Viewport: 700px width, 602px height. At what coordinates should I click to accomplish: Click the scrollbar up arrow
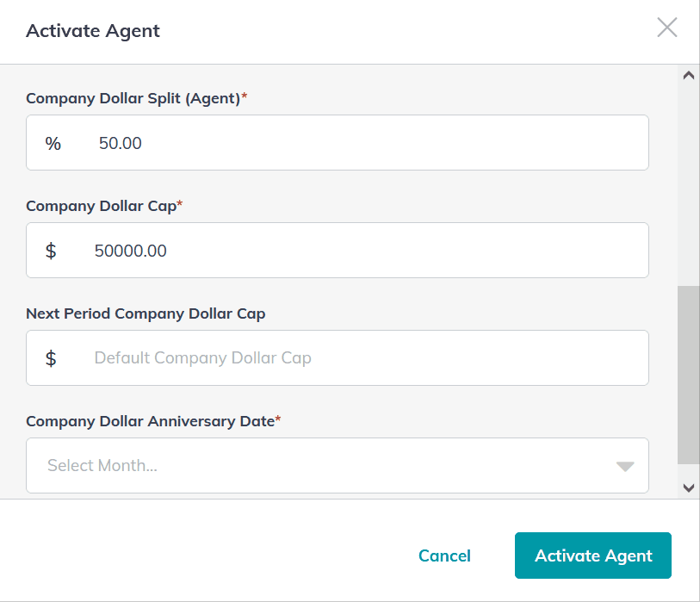pos(689,74)
